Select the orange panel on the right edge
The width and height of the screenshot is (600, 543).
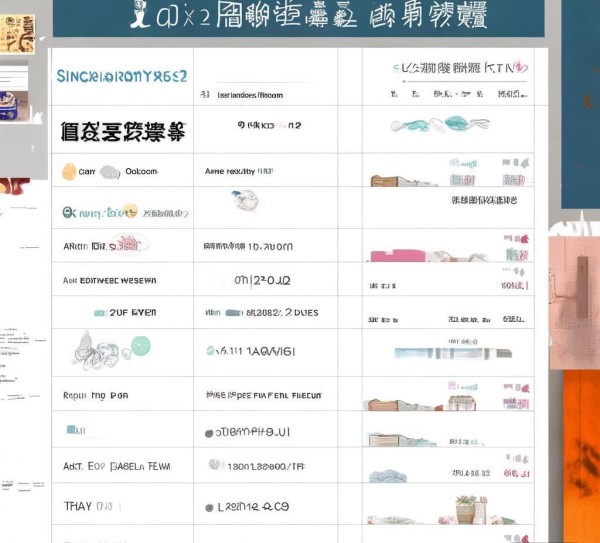click(x=581, y=456)
